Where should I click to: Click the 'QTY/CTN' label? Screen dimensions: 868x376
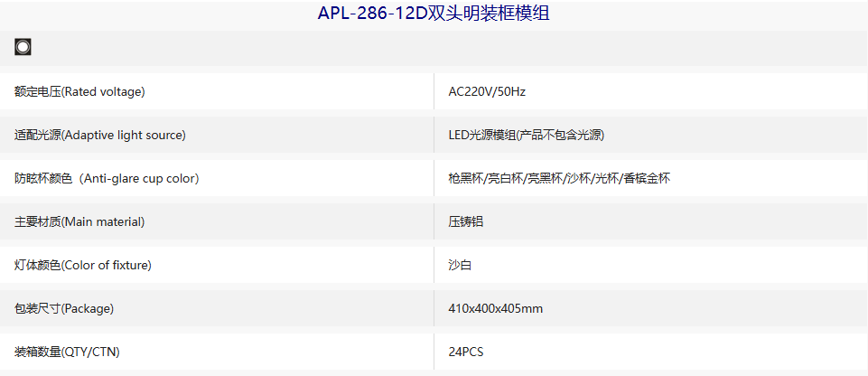pyautogui.click(x=67, y=352)
